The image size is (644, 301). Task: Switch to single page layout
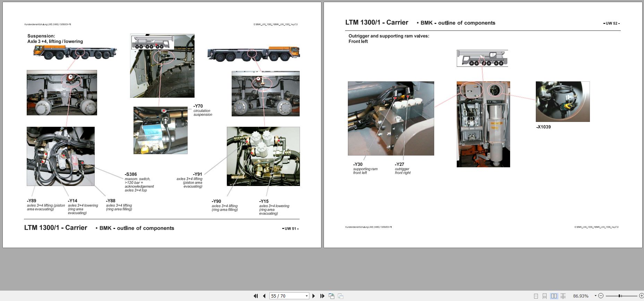(x=536, y=296)
